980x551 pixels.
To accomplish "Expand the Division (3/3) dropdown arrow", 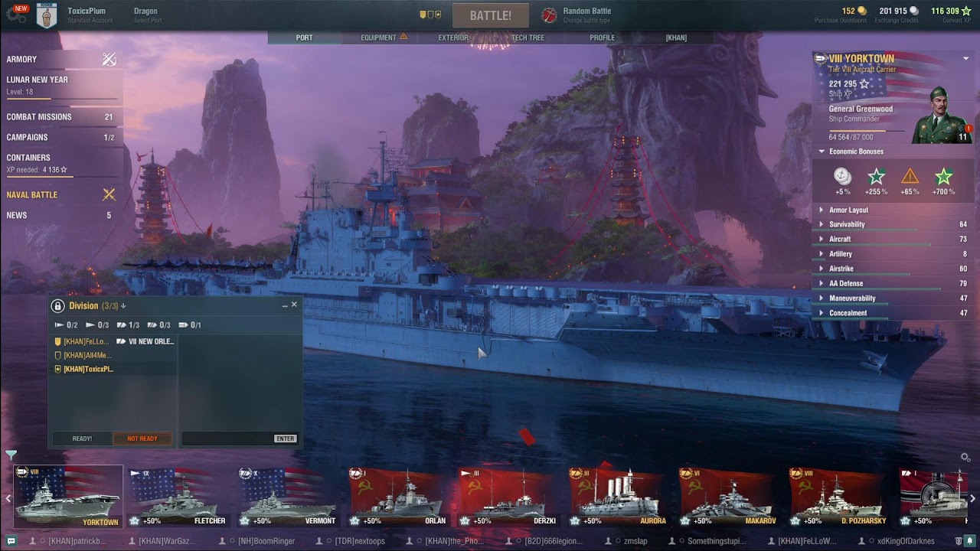I will [123, 306].
